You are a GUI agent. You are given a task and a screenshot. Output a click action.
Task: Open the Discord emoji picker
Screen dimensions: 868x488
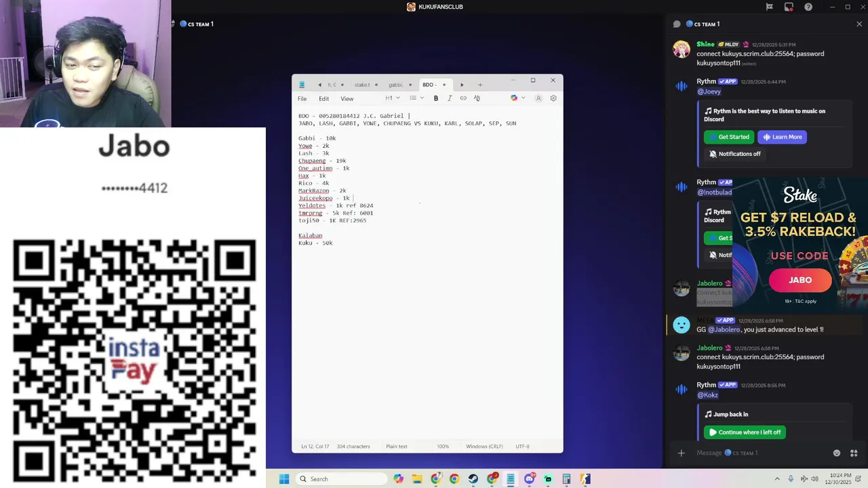coord(837,453)
